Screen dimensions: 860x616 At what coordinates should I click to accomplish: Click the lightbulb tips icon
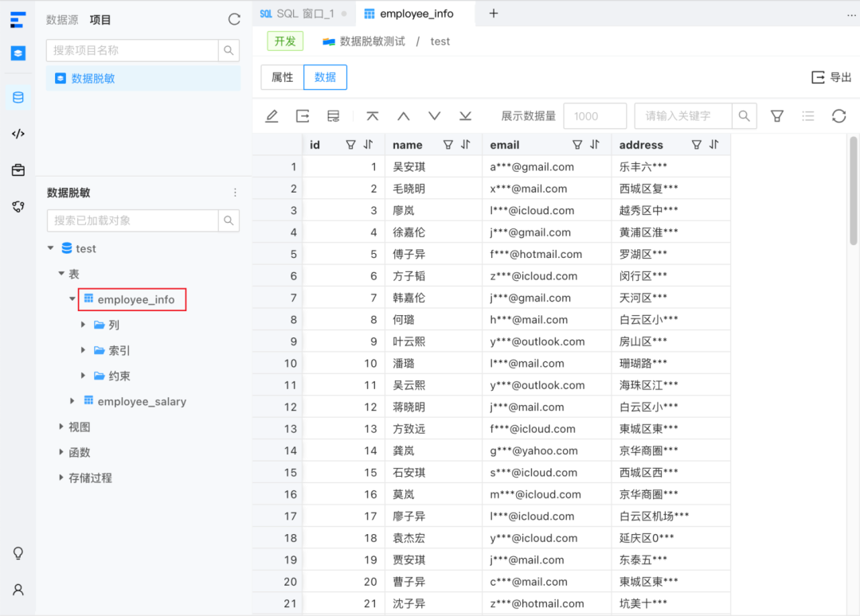pyautogui.click(x=18, y=553)
